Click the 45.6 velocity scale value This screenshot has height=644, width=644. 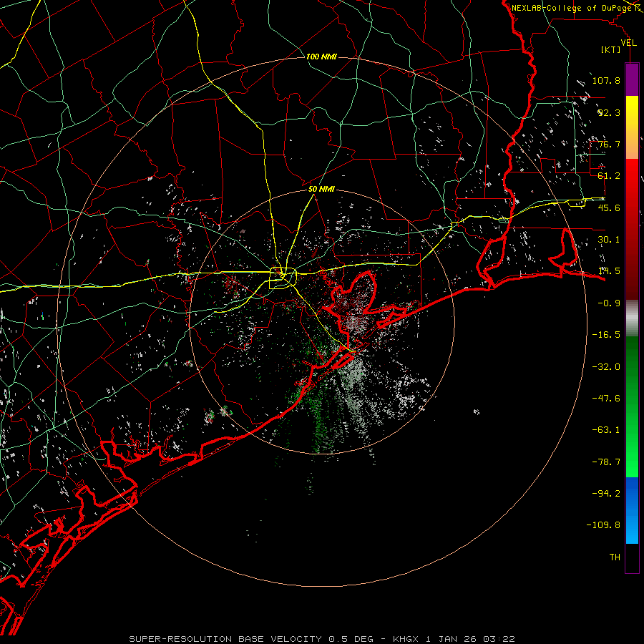click(609, 208)
